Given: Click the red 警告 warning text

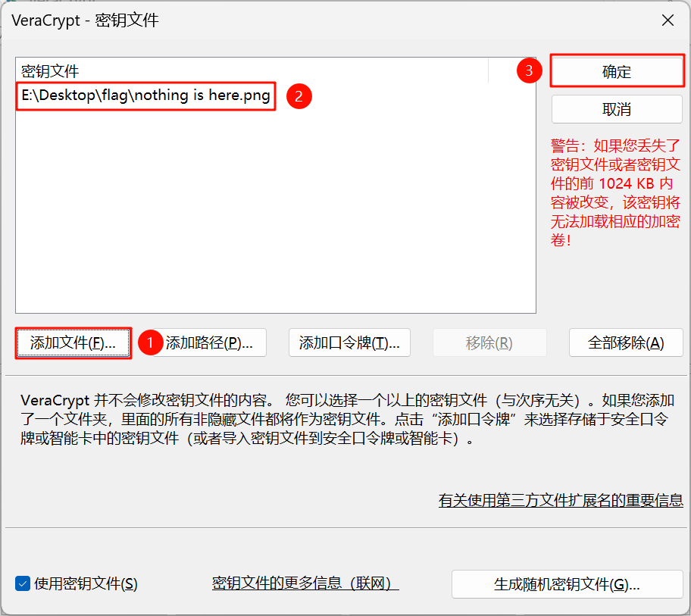Looking at the screenshot, I should point(616,192).
